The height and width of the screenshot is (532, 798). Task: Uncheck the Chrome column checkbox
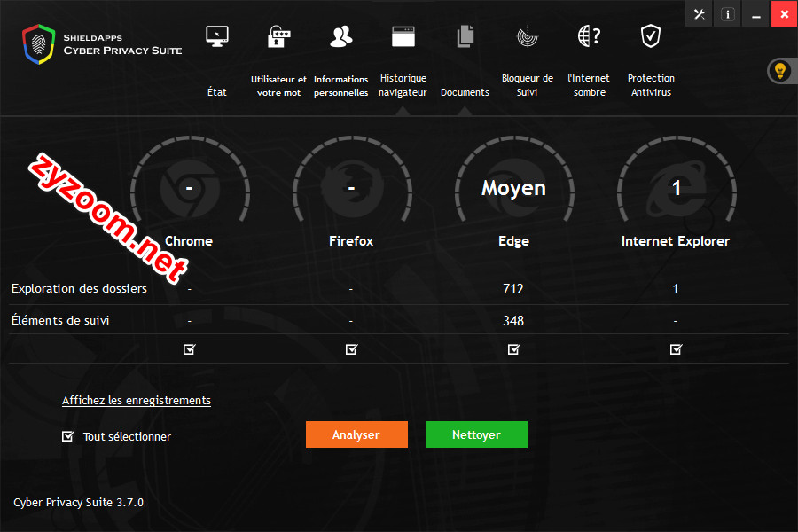[190, 349]
